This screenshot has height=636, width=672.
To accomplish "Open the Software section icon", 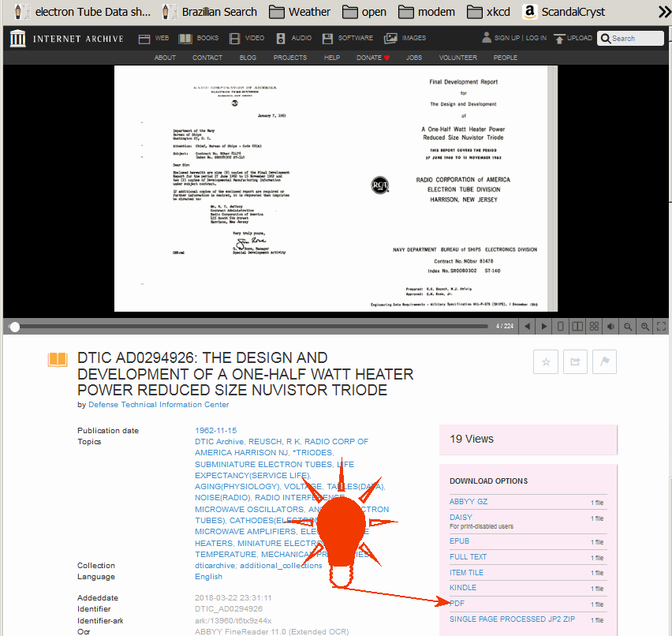I will 327,39.
